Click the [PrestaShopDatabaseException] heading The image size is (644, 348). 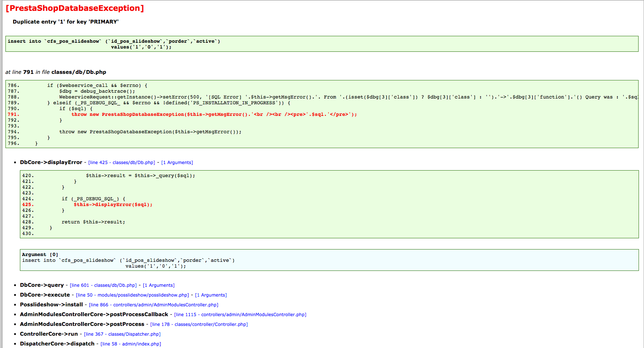pos(75,8)
